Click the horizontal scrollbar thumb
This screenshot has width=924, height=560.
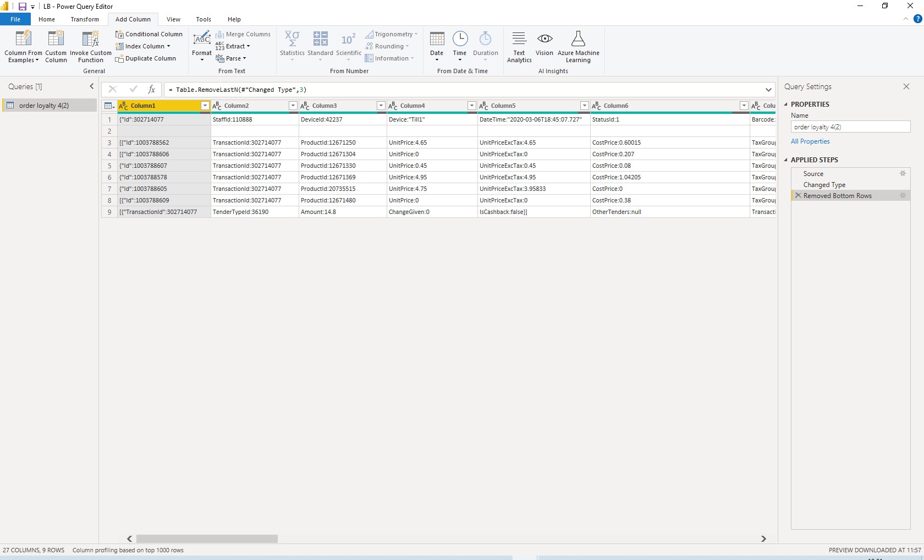click(207, 539)
